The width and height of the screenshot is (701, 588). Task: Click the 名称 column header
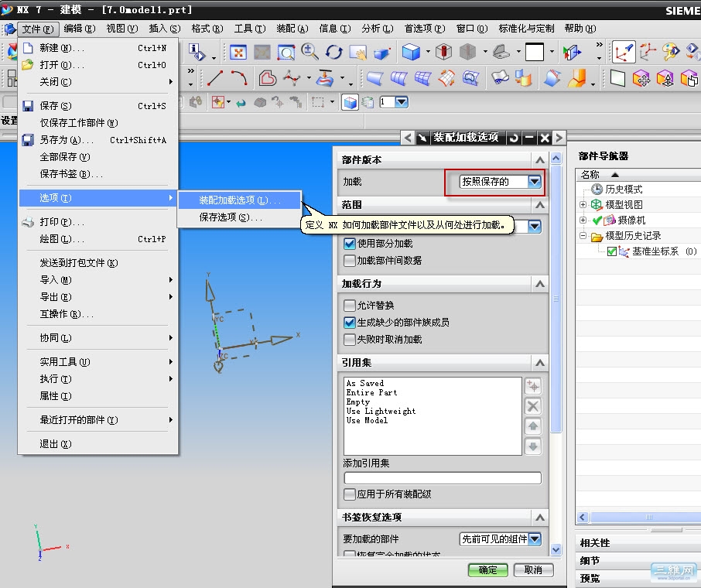(x=638, y=175)
